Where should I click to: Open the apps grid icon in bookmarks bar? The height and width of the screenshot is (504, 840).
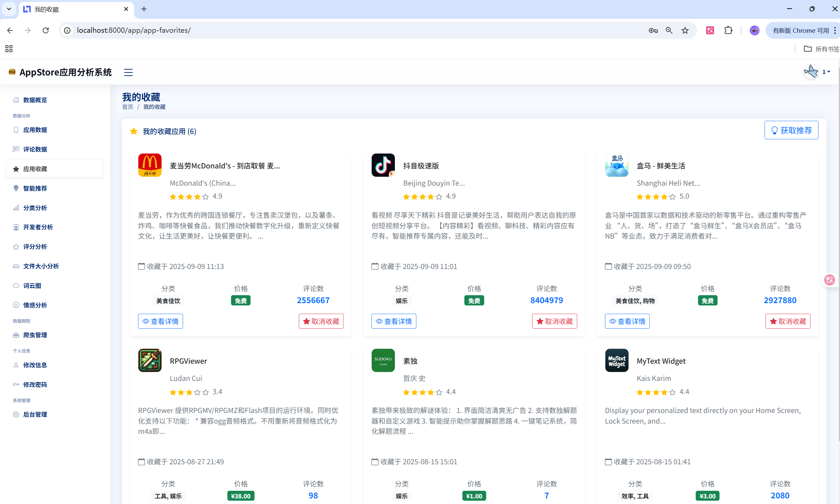[9, 49]
